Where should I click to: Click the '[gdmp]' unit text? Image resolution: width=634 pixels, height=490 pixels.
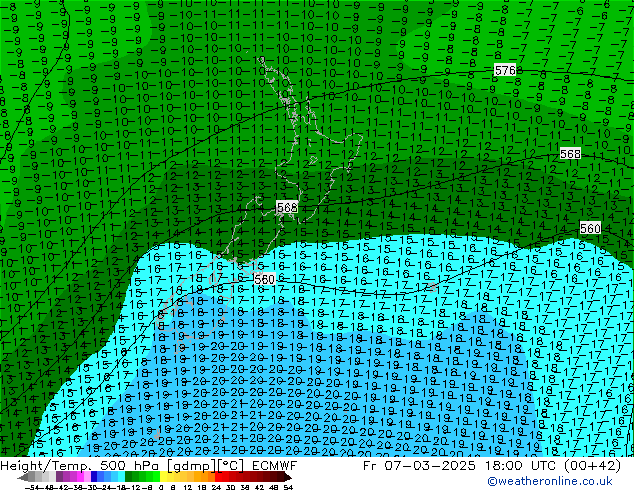[190, 466]
